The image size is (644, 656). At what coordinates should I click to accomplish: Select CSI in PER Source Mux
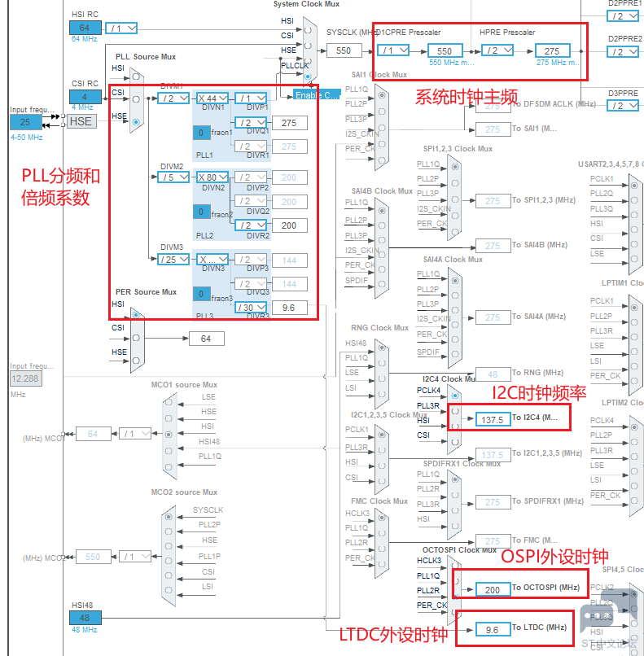[x=136, y=338]
